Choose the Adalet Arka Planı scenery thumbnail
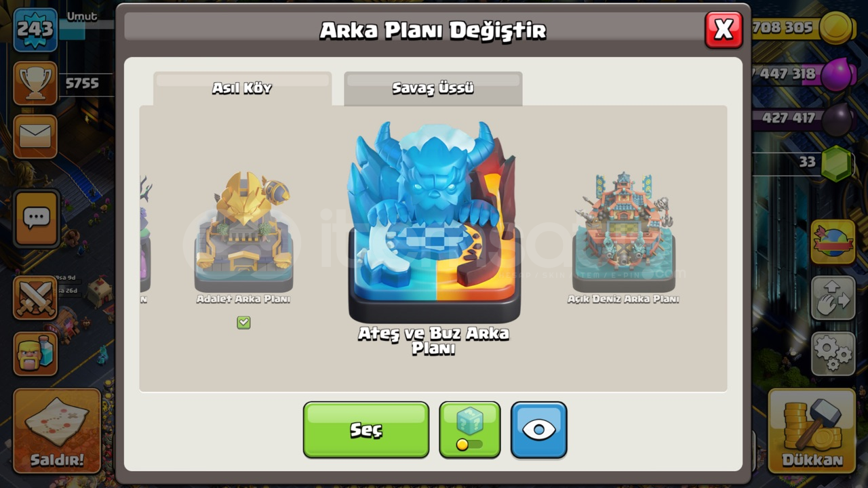The width and height of the screenshot is (868, 488). click(243, 232)
